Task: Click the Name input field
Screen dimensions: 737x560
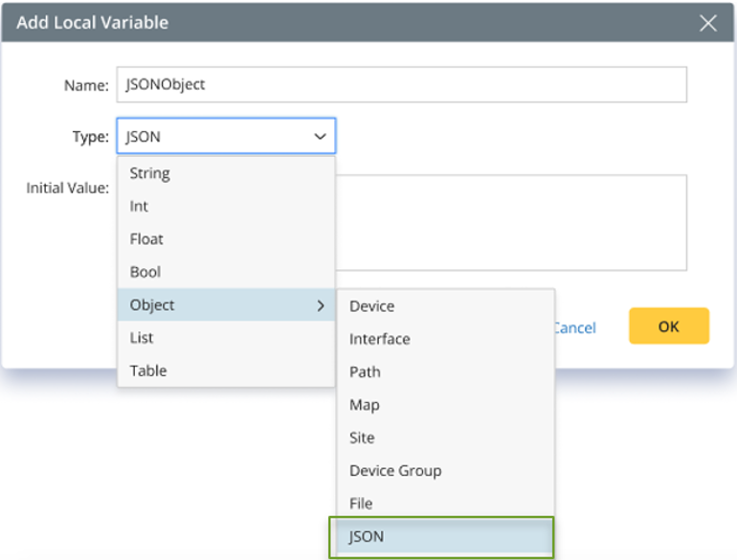Action: pyautogui.click(x=401, y=84)
